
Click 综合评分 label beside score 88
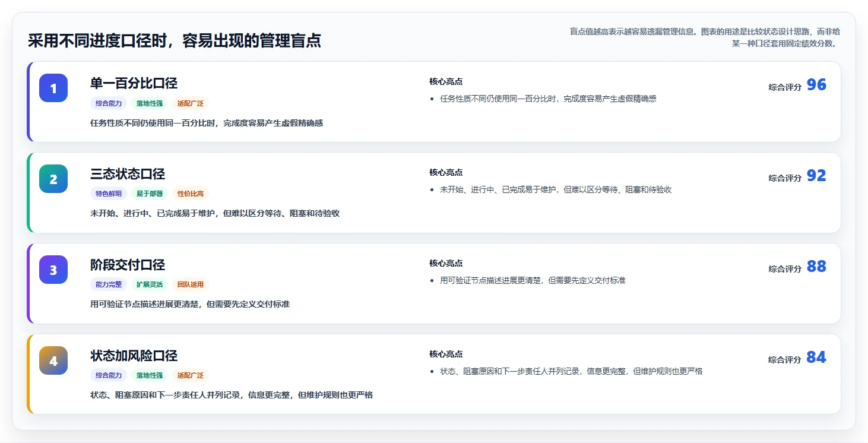point(785,268)
